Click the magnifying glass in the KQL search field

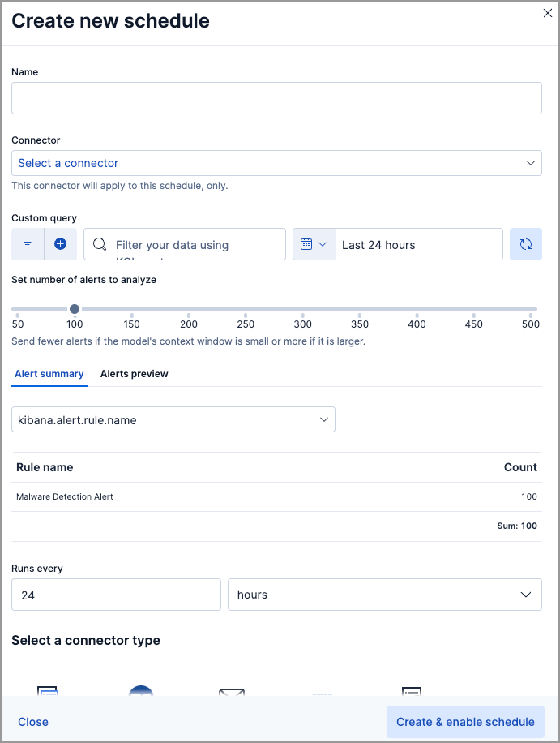click(99, 244)
